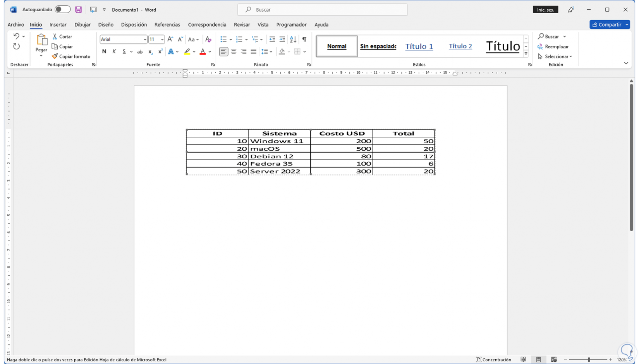This screenshot has width=639, height=364.
Task: Zoom in with the plus icon
Action: tap(611, 360)
